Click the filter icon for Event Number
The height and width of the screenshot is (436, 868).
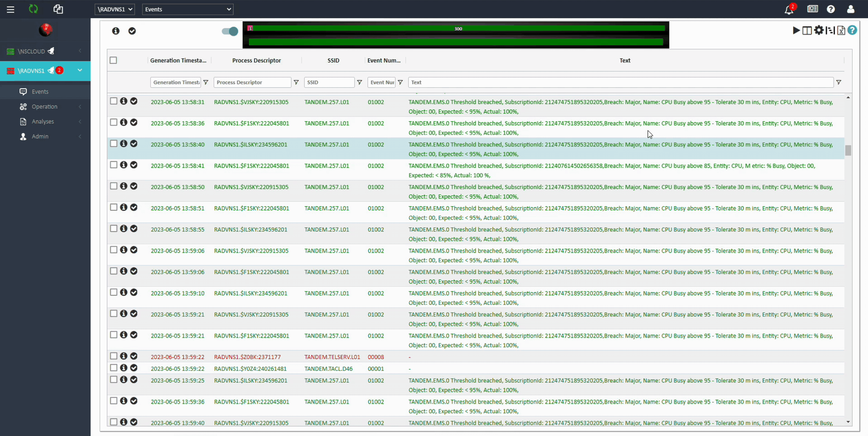pos(401,82)
